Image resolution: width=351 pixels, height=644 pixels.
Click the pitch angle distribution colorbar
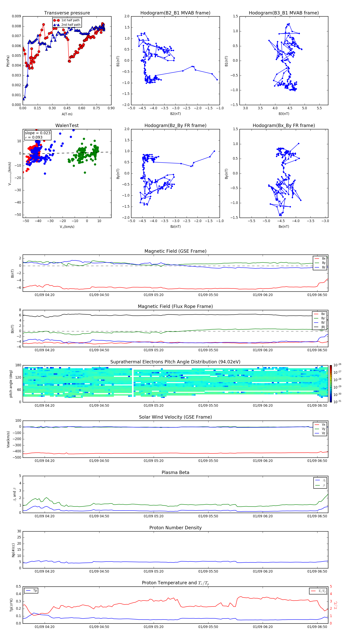[x=331, y=384]
